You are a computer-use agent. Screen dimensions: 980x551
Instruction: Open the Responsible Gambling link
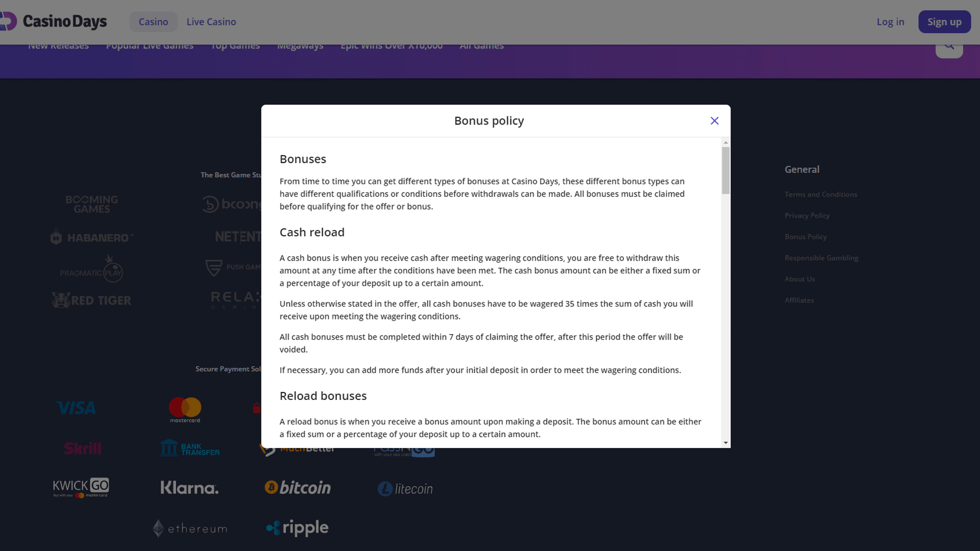pyautogui.click(x=821, y=258)
